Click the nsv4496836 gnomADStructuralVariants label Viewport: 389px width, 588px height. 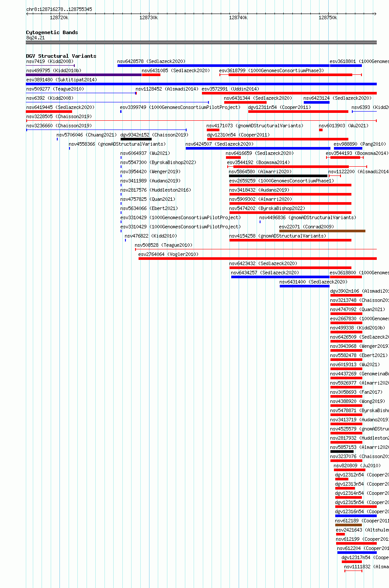(x=308, y=217)
